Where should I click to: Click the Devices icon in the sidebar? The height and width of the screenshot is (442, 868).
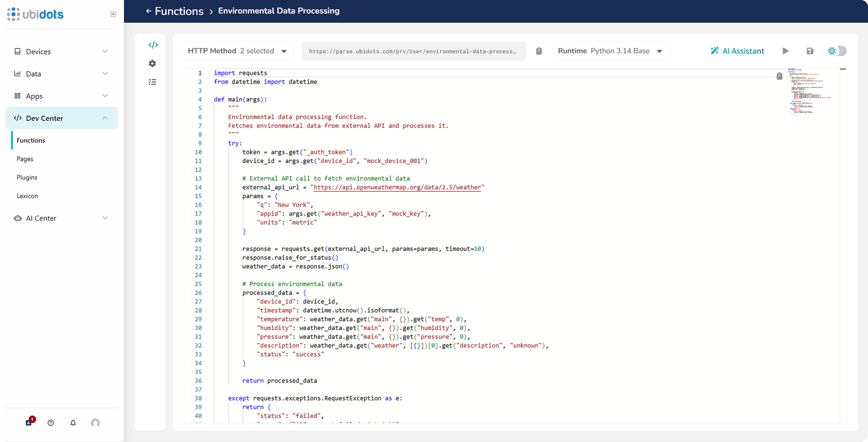(x=17, y=51)
